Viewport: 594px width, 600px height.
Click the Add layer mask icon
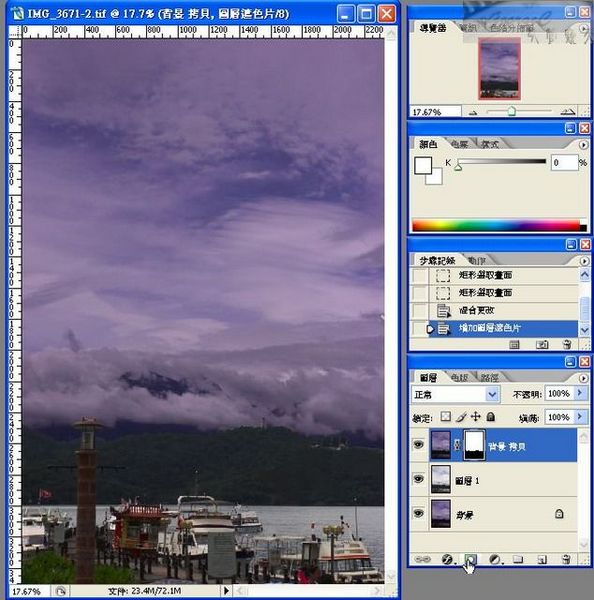(470, 559)
